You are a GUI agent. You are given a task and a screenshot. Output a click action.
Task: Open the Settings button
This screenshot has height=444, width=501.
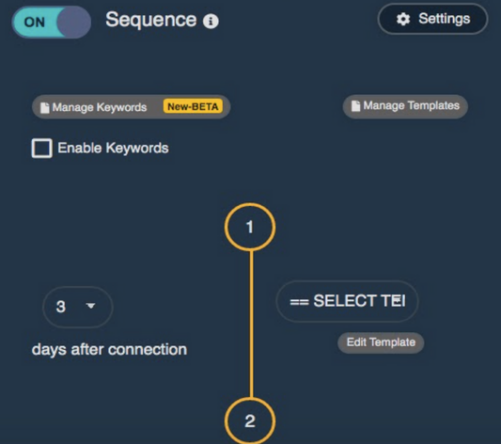pos(433,19)
